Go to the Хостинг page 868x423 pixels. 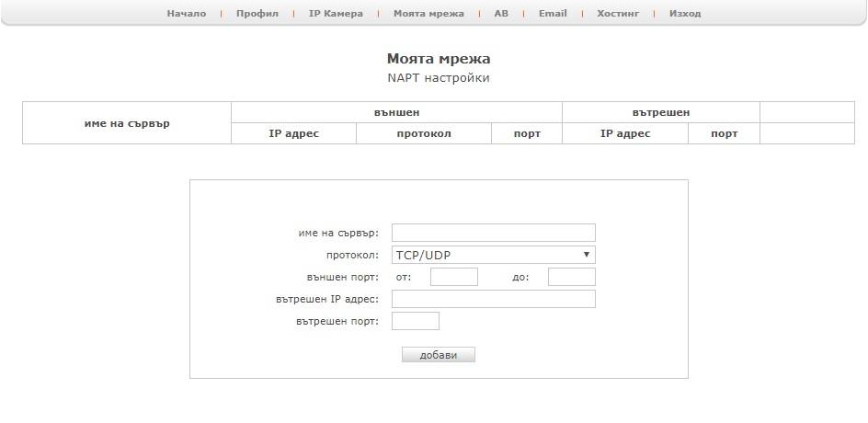pyautogui.click(x=618, y=13)
